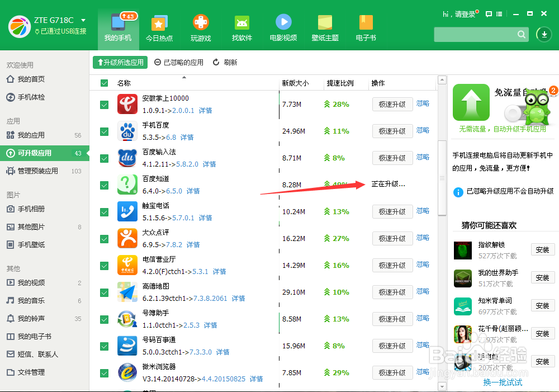The image size is (559, 392).
Task: Open the 电影视频 video play icon
Action: (283, 23)
